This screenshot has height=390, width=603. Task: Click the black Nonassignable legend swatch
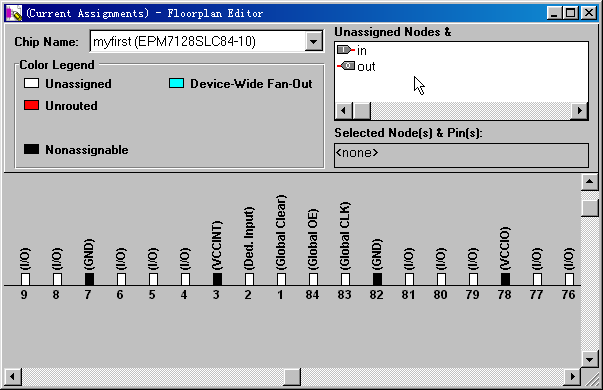[x=31, y=149]
